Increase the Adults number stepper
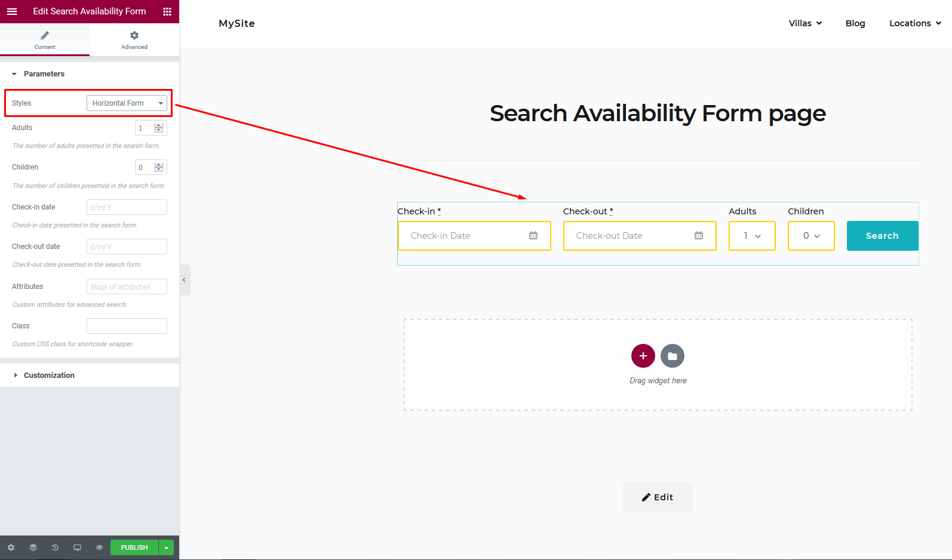The width and height of the screenshot is (952, 560). point(159,125)
